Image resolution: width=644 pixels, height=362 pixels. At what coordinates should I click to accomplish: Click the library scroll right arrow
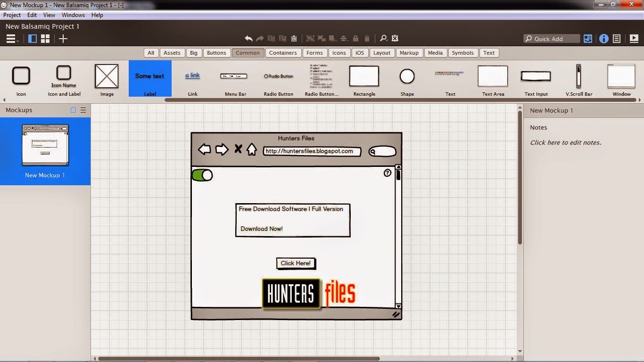[x=640, y=100]
